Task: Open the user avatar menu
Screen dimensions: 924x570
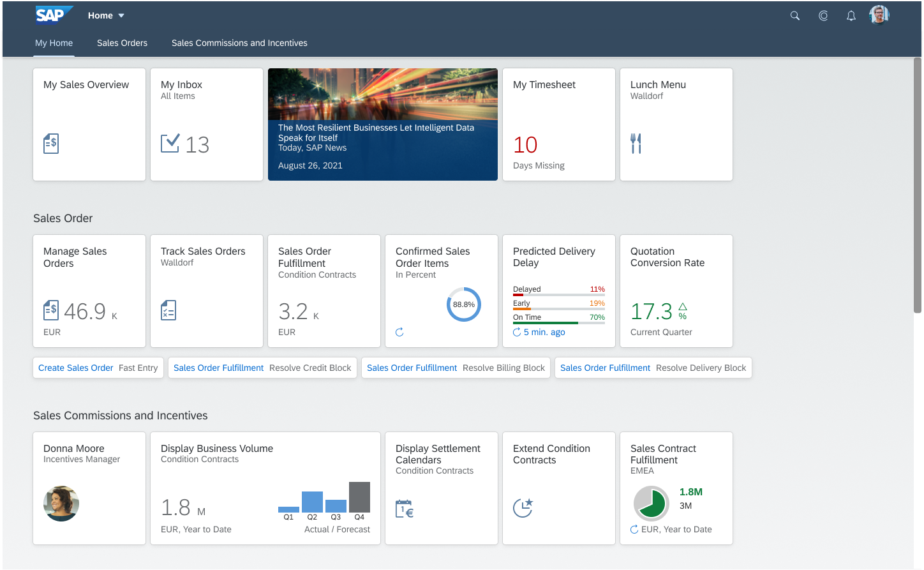Action: [879, 14]
